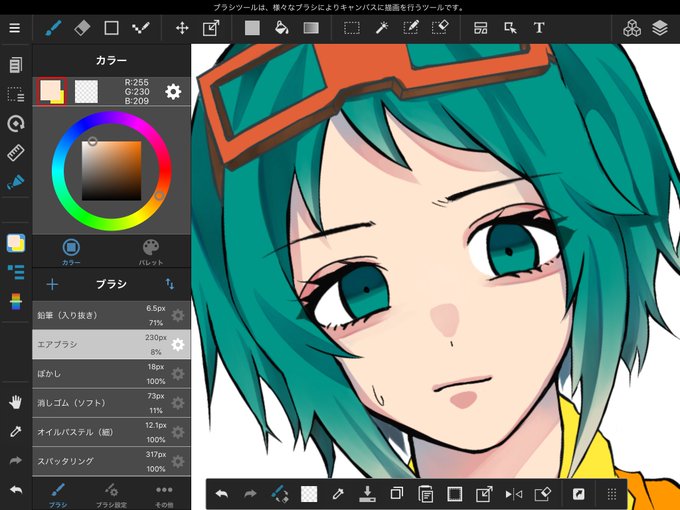The width and height of the screenshot is (680, 510).
Task: Select the panel Divide tool
Action: (481, 28)
